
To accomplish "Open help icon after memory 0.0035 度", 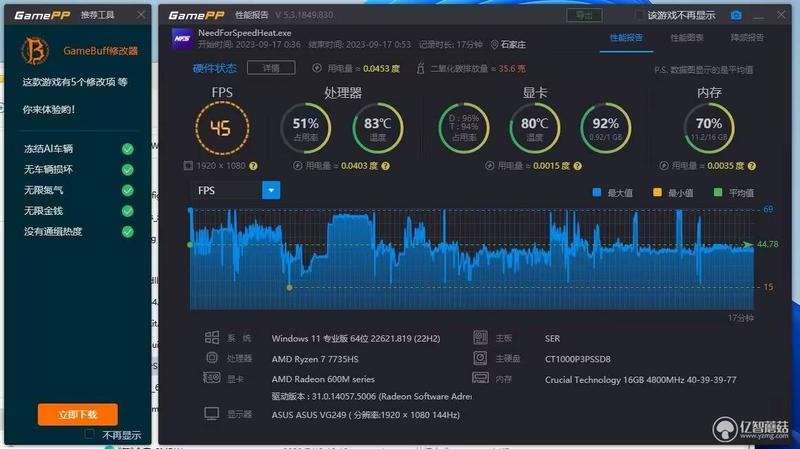I will 752,166.
